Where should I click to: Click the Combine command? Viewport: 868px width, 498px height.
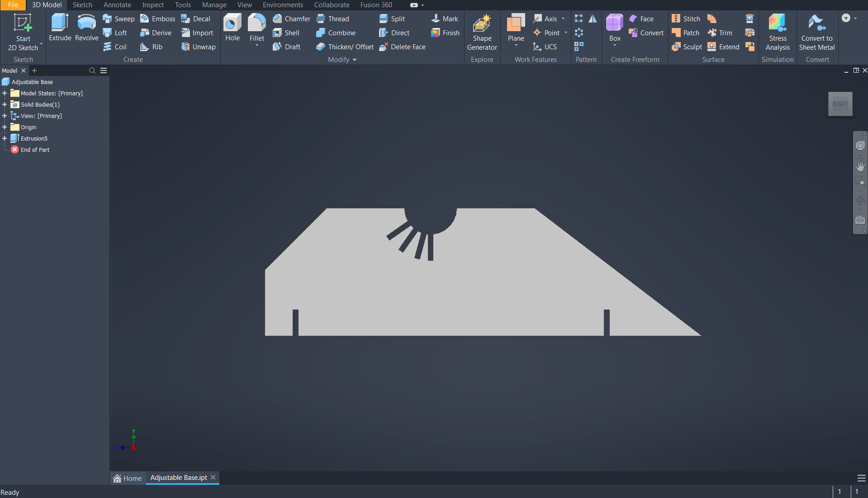[x=336, y=33]
